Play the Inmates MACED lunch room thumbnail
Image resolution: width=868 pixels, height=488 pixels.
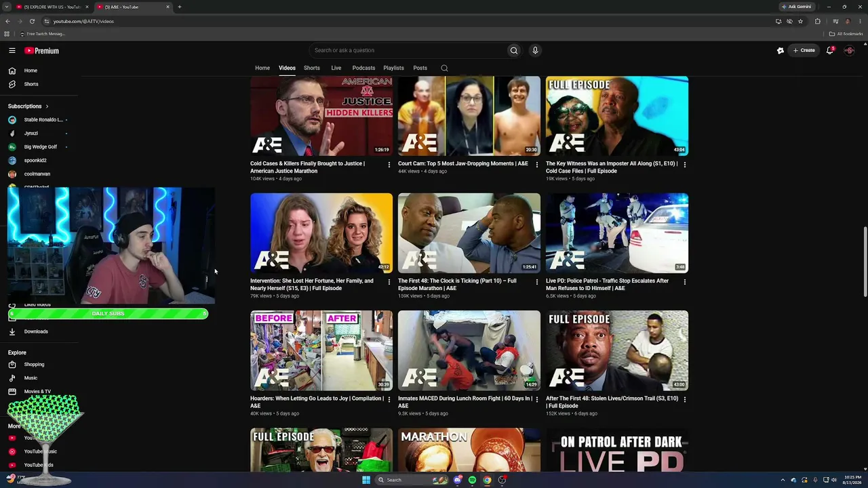point(469,350)
